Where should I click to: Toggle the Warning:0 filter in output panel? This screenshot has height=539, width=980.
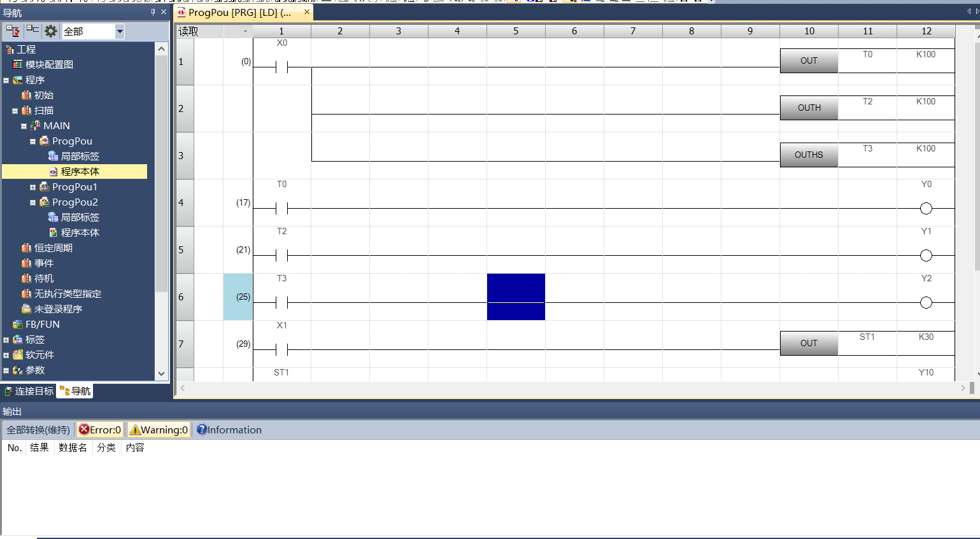tap(159, 430)
